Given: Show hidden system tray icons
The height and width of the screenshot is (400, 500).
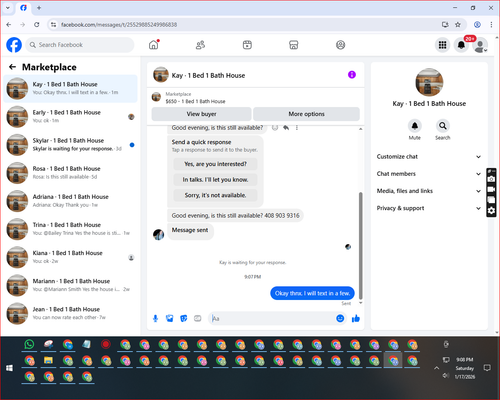Looking at the screenshot, I should click(x=436, y=368).
